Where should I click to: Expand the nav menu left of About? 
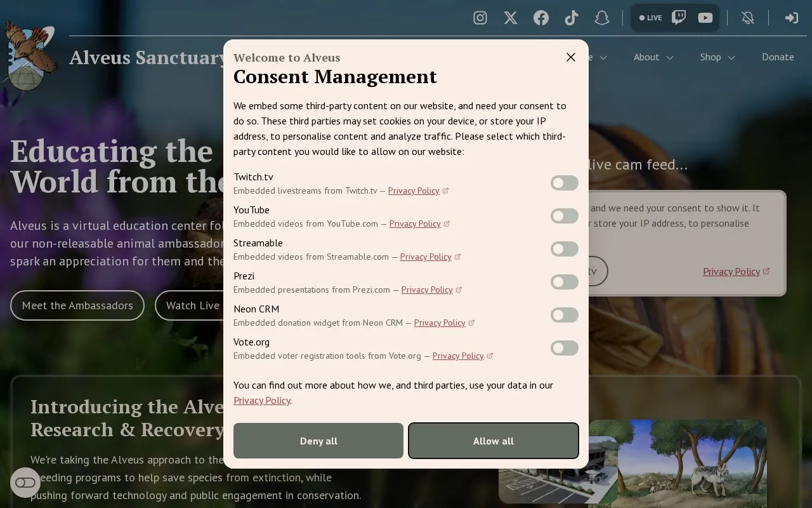tap(598, 57)
